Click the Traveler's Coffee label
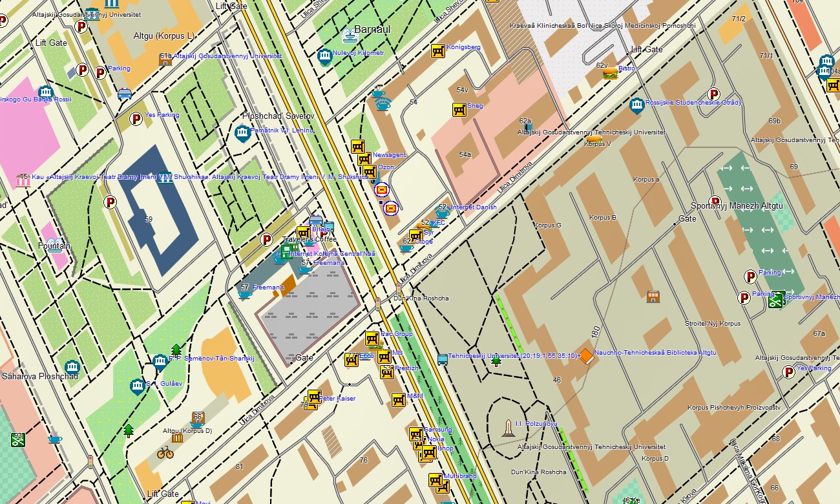 pyautogui.click(x=310, y=239)
